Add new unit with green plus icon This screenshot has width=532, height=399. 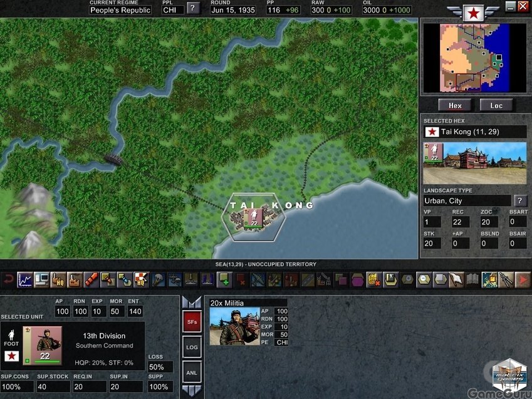pyautogui.click(x=224, y=280)
